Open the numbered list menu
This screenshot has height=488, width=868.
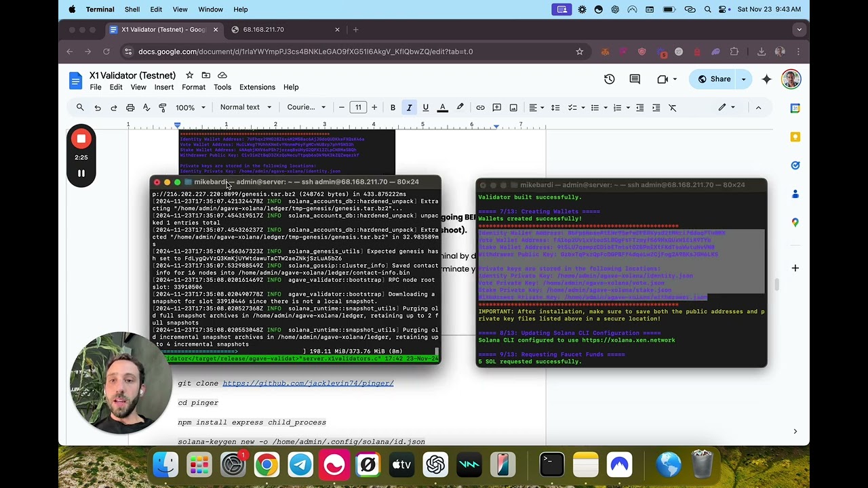pos(620,107)
